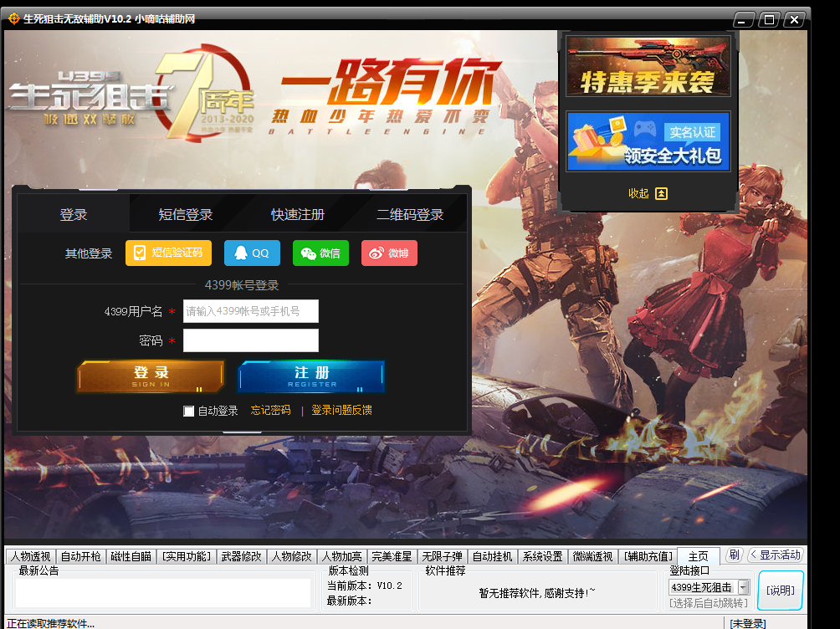This screenshot has height=629, width=840.
Task: Open the [辅助充值] tab
Action: (648, 557)
